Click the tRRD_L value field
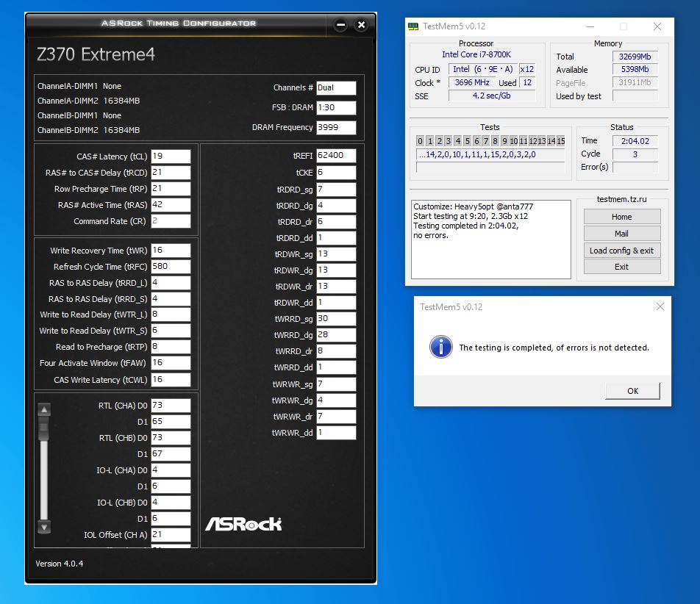 (171, 283)
